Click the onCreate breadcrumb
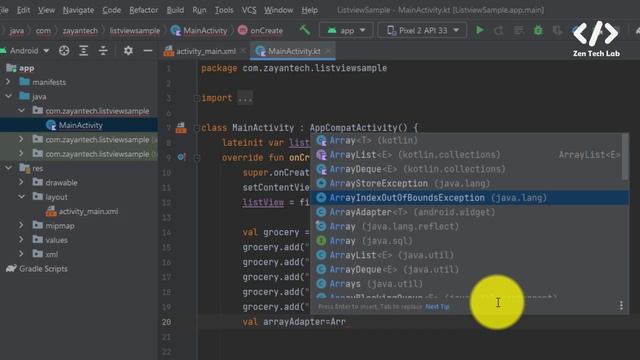 260,31
